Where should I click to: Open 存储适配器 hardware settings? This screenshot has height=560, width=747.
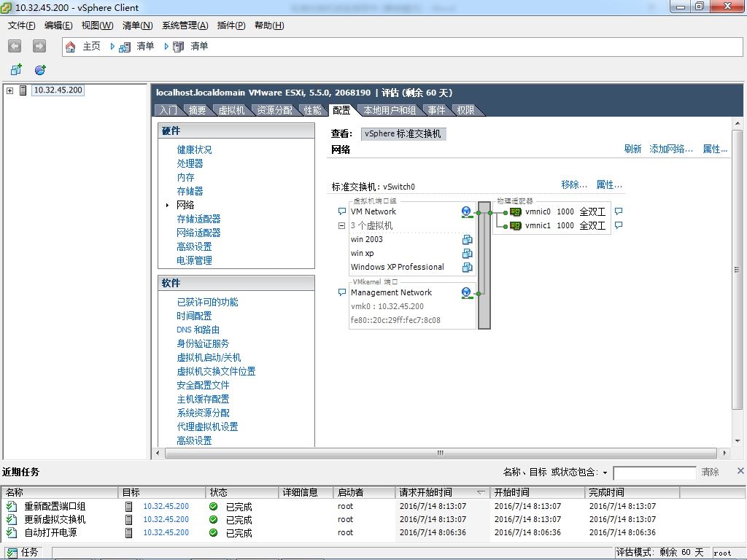198,219
